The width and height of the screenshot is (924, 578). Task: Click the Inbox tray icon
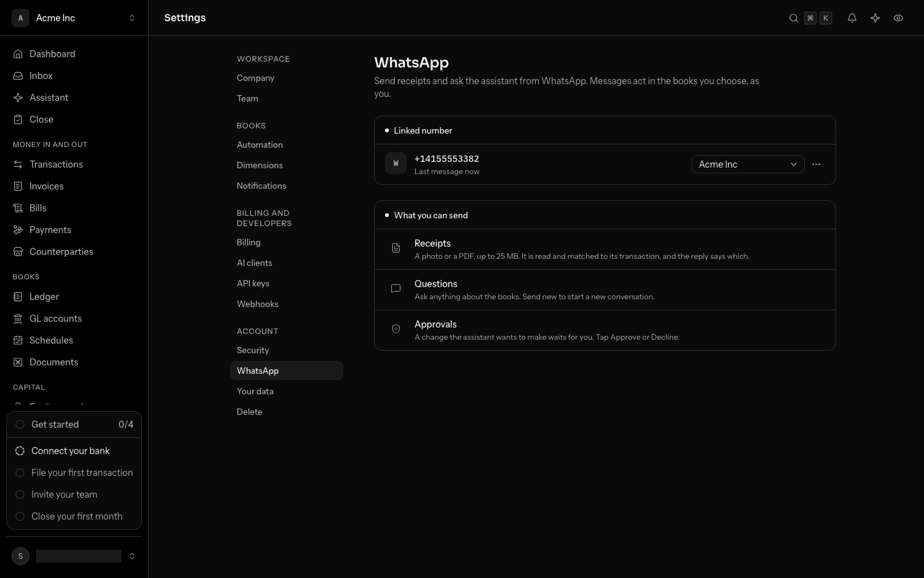coord(18,76)
